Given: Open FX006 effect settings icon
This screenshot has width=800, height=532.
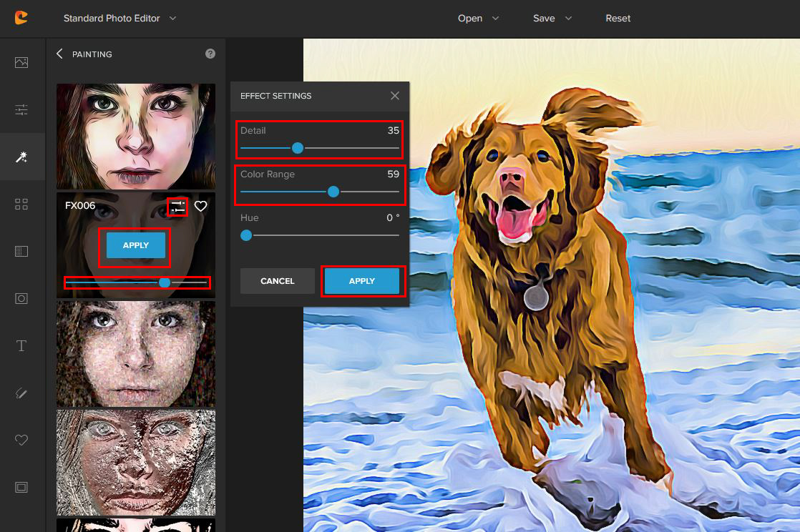Looking at the screenshot, I should coord(177,206).
